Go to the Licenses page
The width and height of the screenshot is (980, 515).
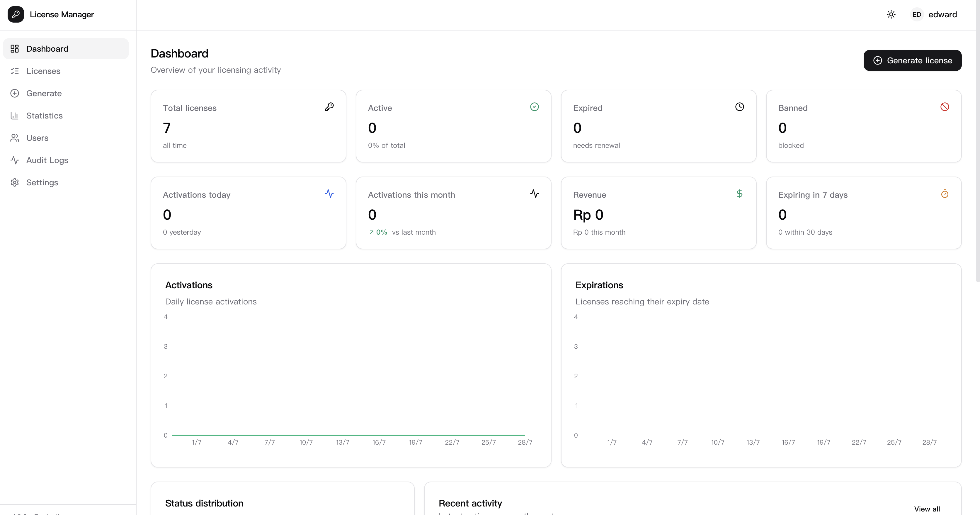[x=66, y=71]
